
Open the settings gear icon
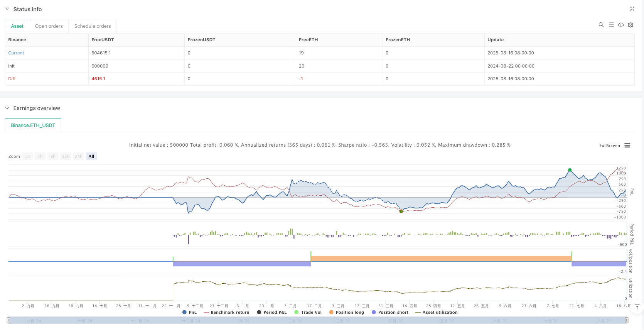(x=631, y=25)
